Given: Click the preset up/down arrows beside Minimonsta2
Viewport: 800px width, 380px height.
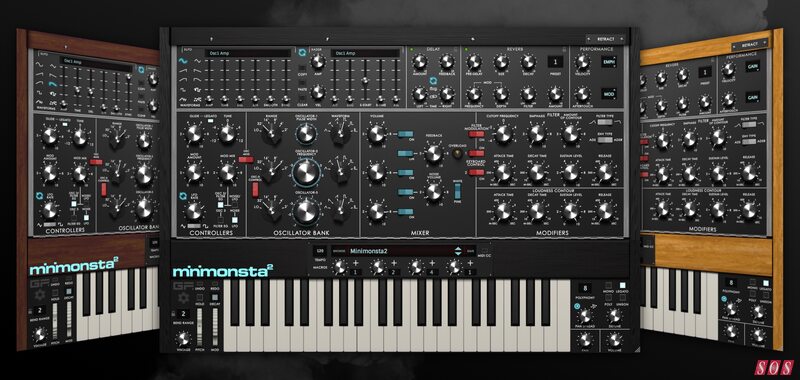Looking at the screenshot, I should pos(458,250).
